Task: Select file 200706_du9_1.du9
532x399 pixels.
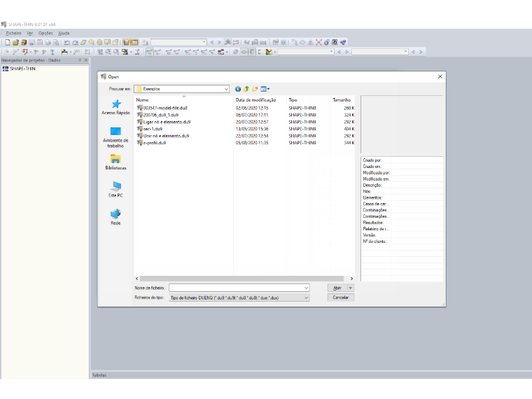Action: point(157,115)
